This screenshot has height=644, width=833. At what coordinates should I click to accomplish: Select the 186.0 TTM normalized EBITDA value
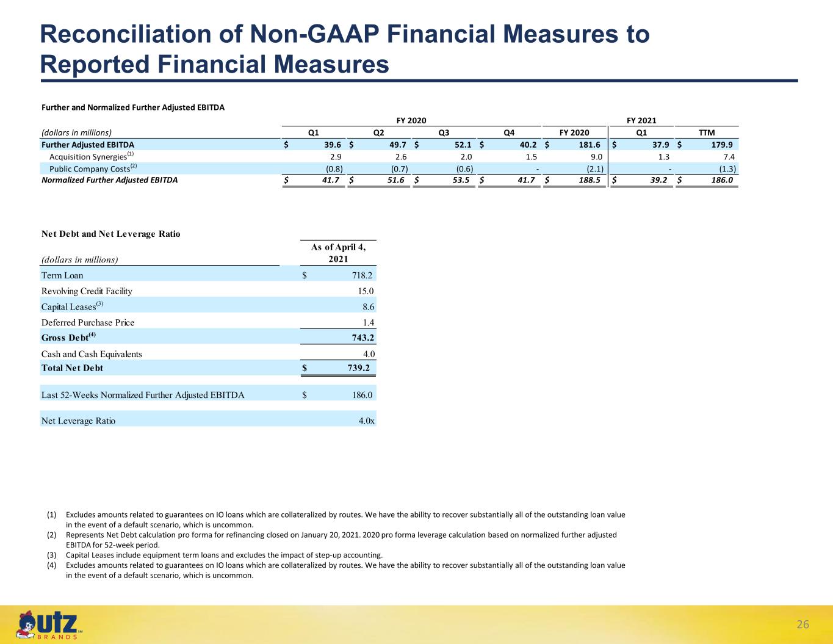pos(721,180)
